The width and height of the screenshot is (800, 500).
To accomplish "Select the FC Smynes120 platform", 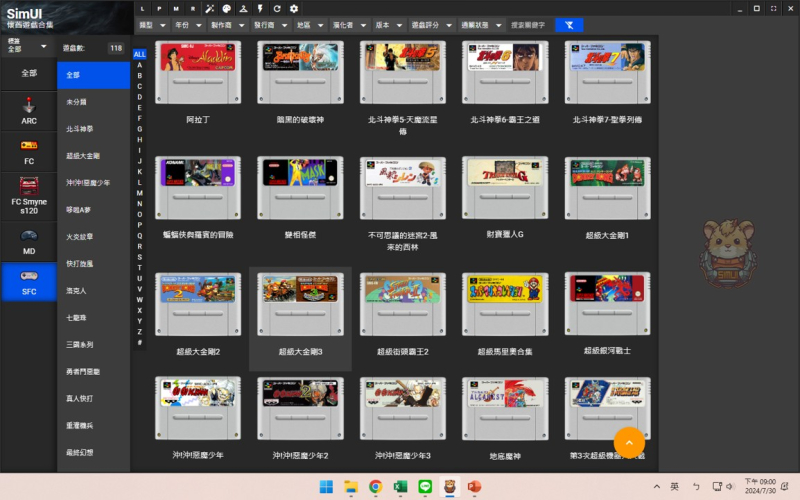I will [29, 196].
